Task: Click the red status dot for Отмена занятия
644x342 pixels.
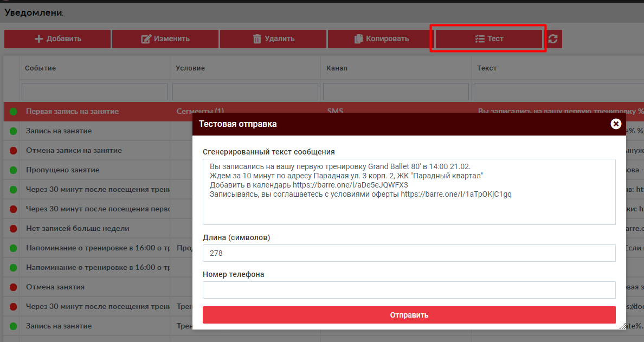Action: coord(13,287)
